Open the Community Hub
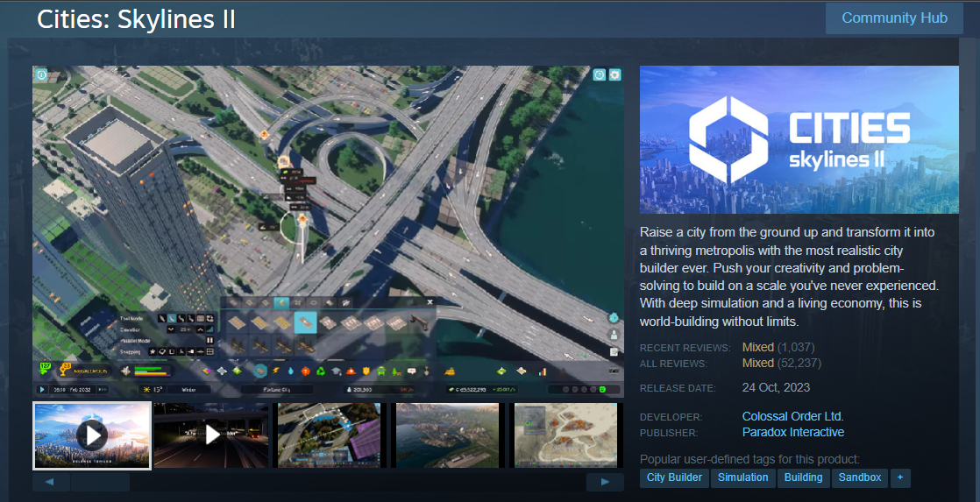 pos(894,18)
